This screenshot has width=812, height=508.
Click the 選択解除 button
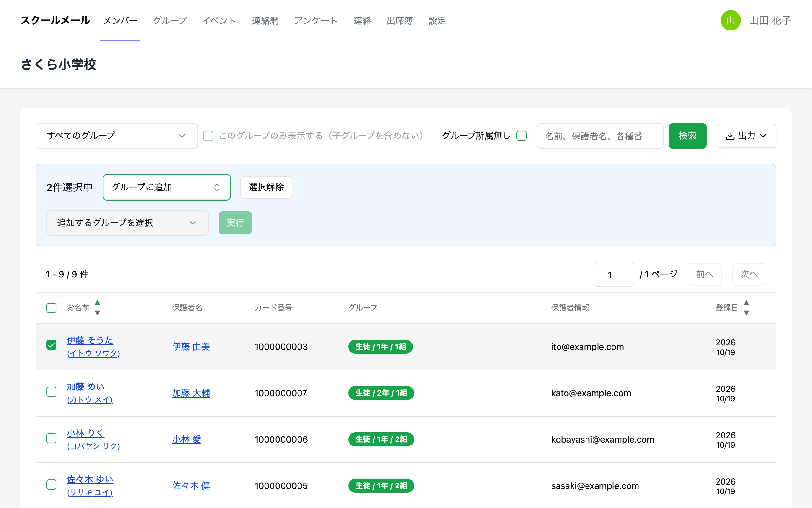(x=266, y=187)
